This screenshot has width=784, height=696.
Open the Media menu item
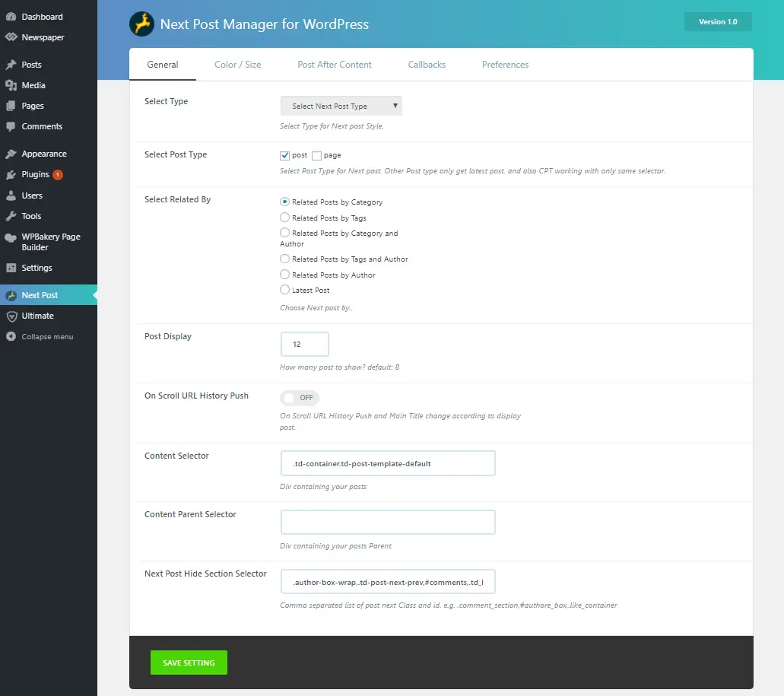click(49, 85)
